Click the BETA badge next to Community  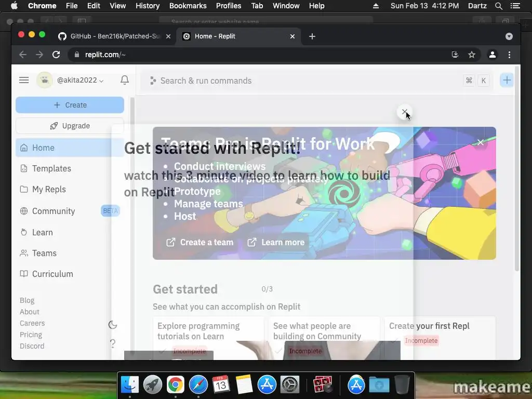(x=110, y=211)
